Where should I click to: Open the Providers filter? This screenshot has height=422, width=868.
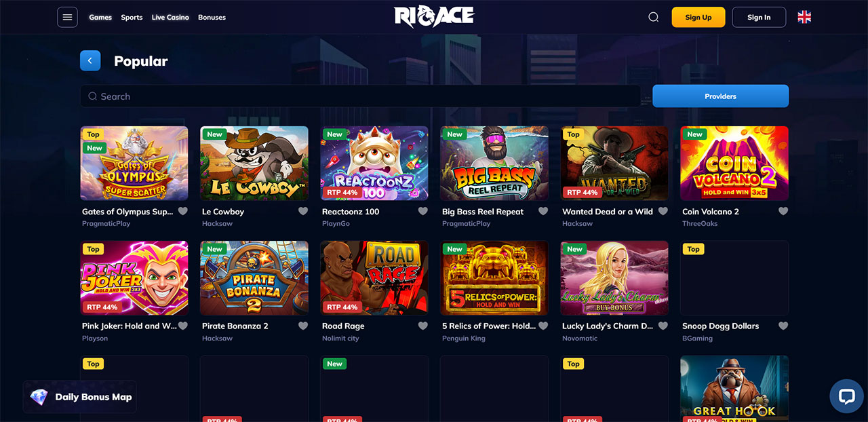tap(720, 96)
